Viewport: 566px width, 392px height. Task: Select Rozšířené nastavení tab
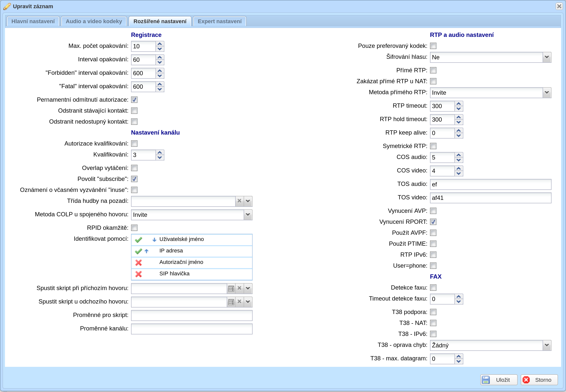160,21
